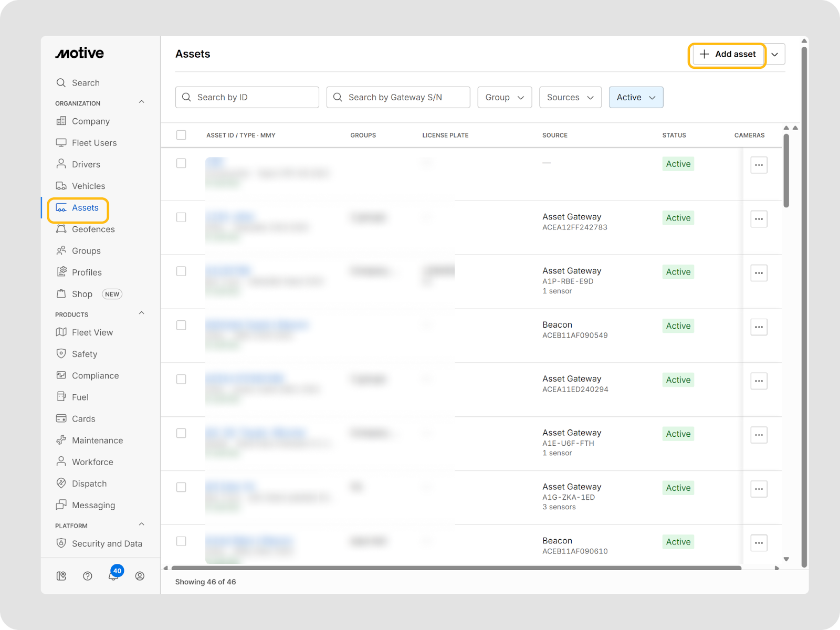Click the Maintenance wrench icon

(61, 440)
